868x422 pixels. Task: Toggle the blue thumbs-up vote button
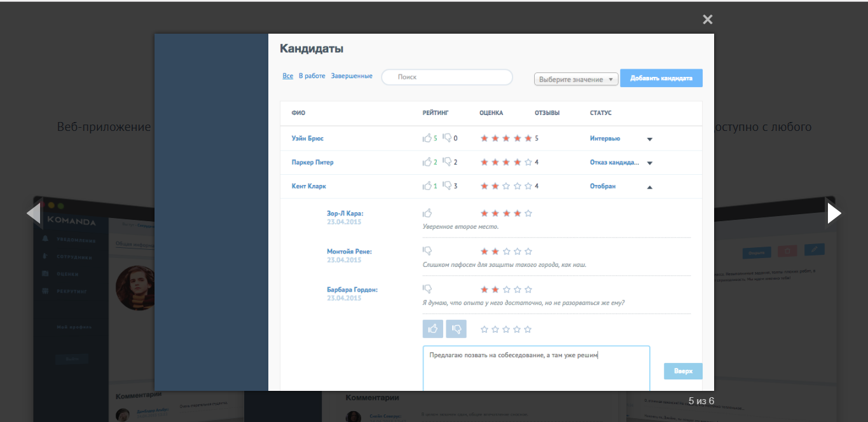433,329
